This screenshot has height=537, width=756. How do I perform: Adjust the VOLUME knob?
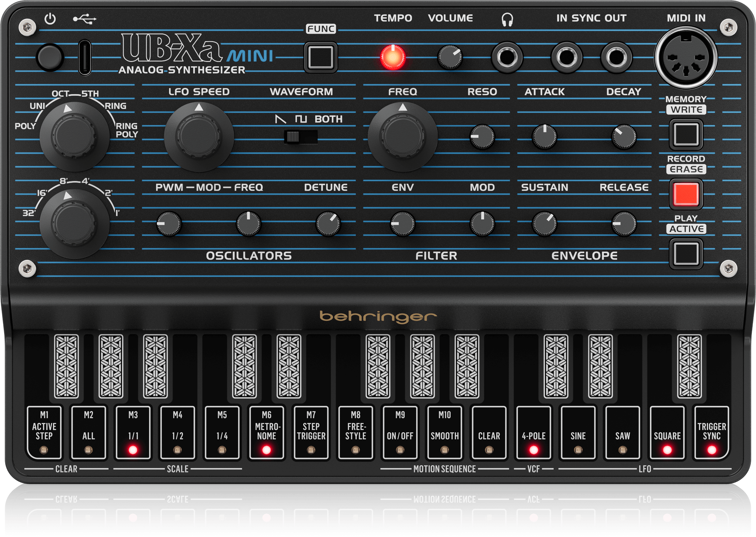pos(450,57)
